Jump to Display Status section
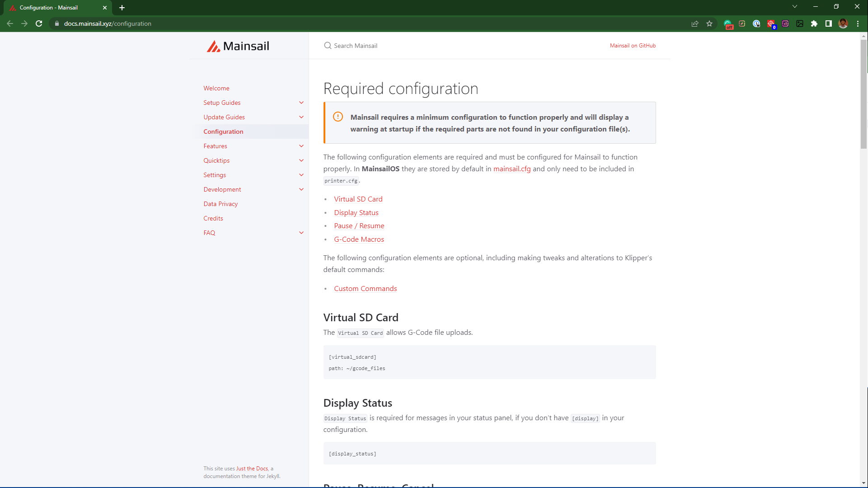 click(x=357, y=212)
